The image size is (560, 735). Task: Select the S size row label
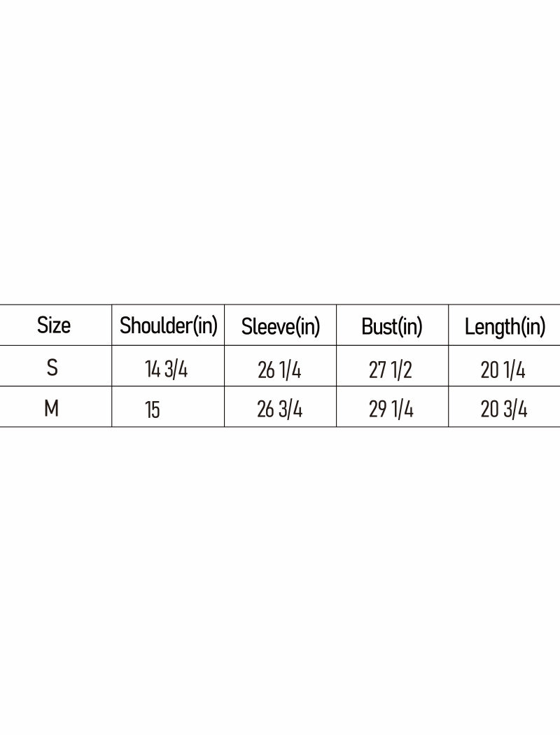(x=52, y=367)
